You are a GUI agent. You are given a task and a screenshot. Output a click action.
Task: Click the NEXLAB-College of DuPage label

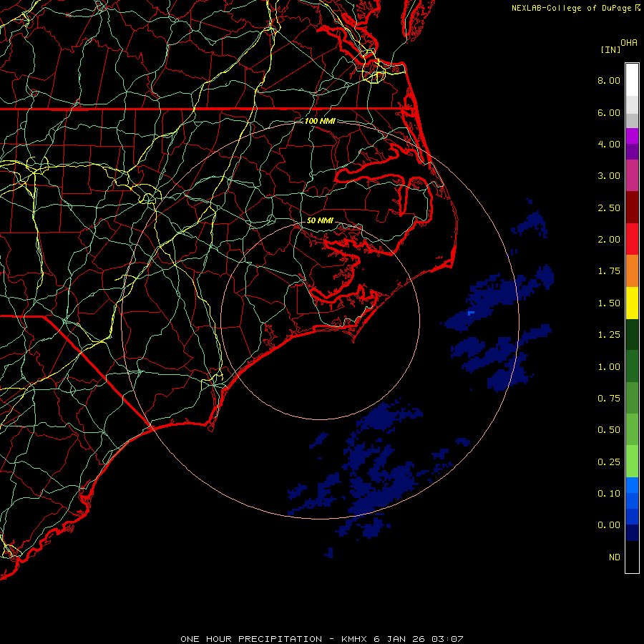(571, 8)
